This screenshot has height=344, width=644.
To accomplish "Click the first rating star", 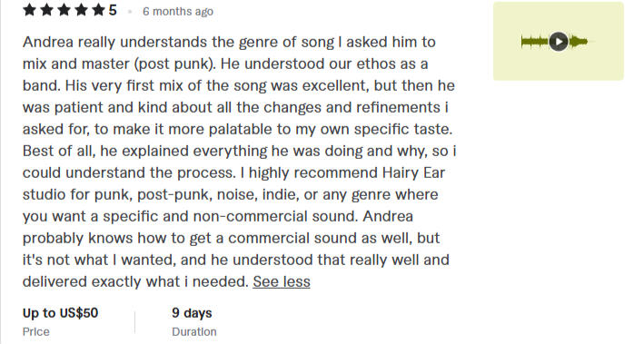I will coord(30,10).
